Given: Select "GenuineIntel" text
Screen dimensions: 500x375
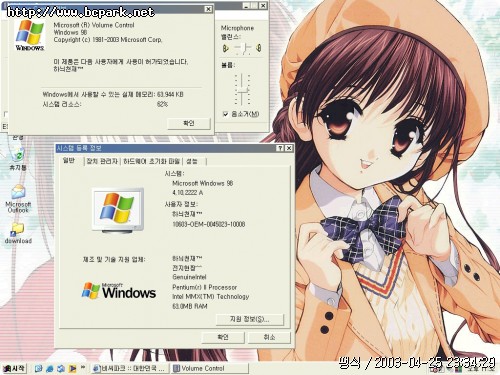Looking at the screenshot, I should pos(189,277).
